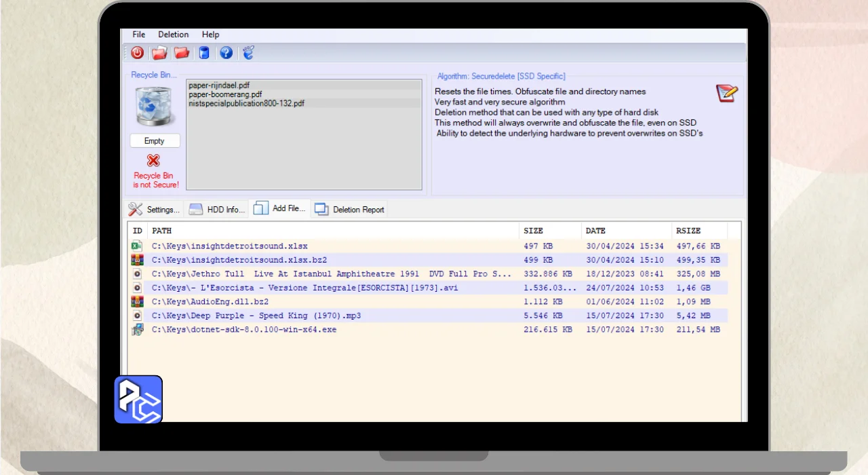Click the open folder with papers icon
Image resolution: width=868 pixels, height=475 pixels.
pos(159,53)
